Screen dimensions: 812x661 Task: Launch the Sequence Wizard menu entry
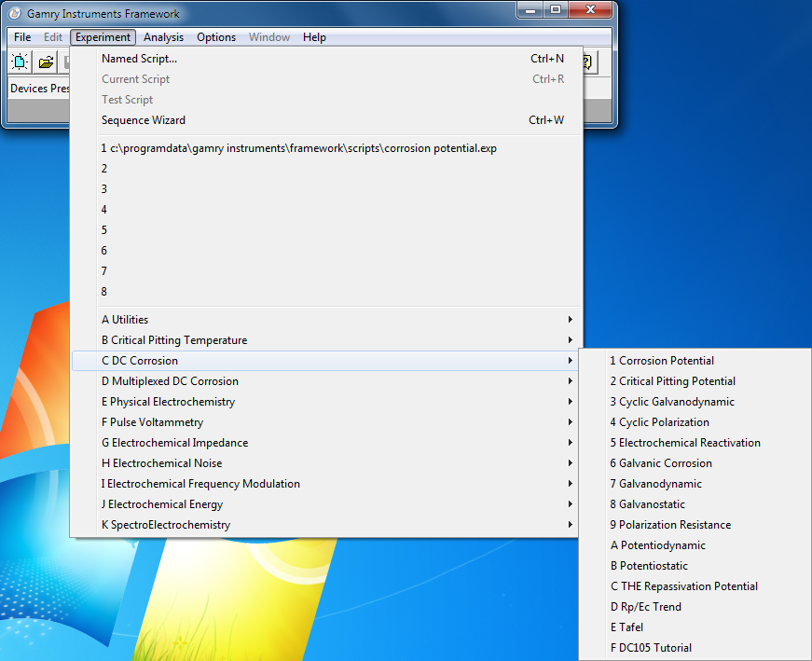click(327, 120)
